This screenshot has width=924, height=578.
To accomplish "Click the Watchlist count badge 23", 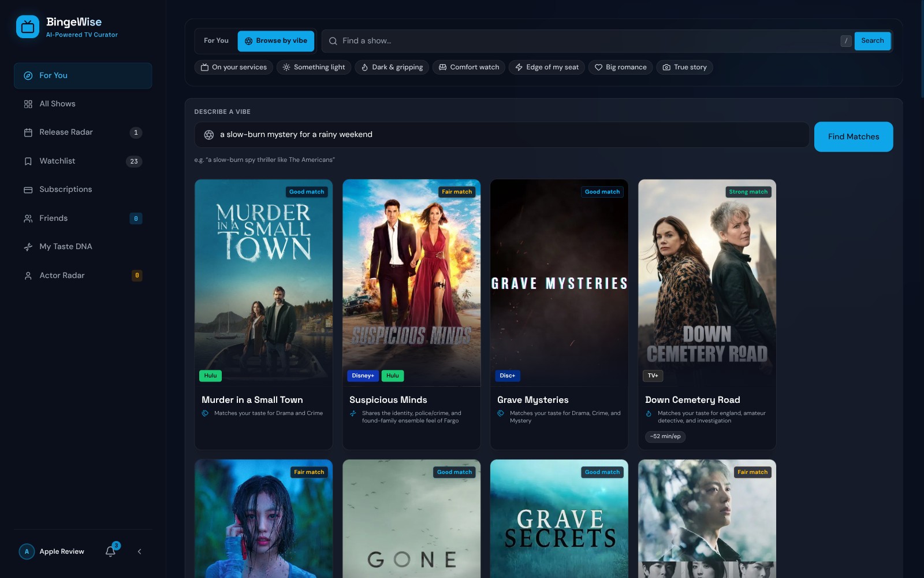I will pos(134,161).
